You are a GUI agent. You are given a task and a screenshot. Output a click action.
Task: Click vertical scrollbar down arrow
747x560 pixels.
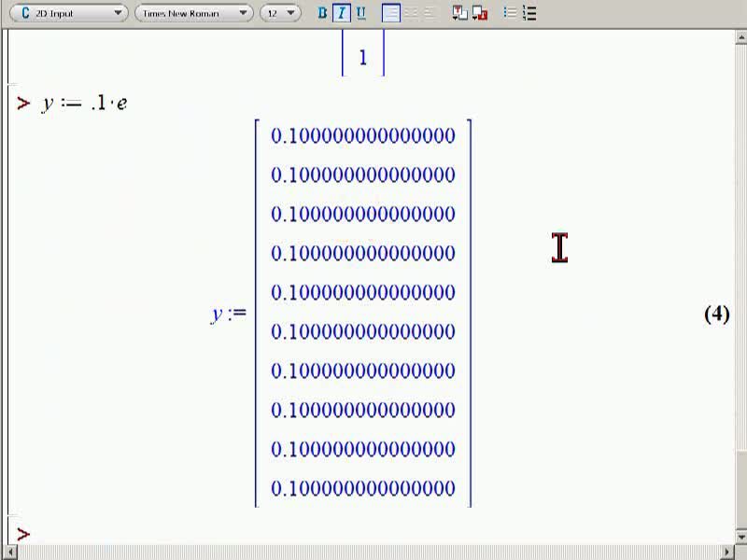point(740,538)
